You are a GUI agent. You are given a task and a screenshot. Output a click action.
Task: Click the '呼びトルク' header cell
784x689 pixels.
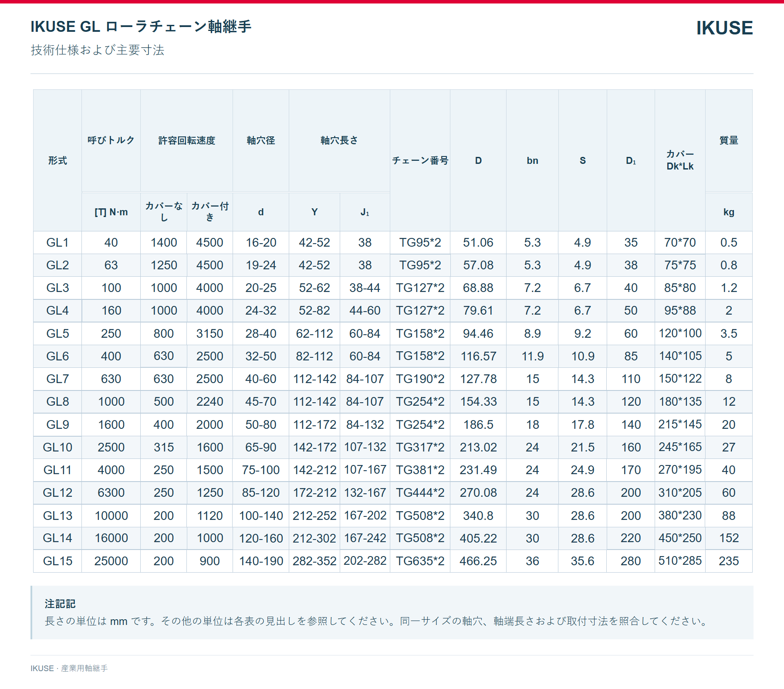(x=111, y=140)
